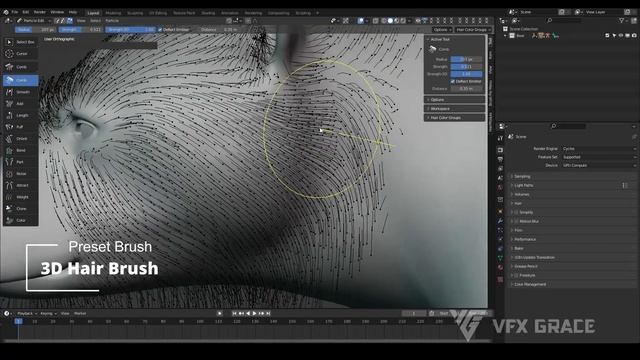This screenshot has width=640, height=360.
Task: Open the World properties tab
Action: (x=500, y=188)
